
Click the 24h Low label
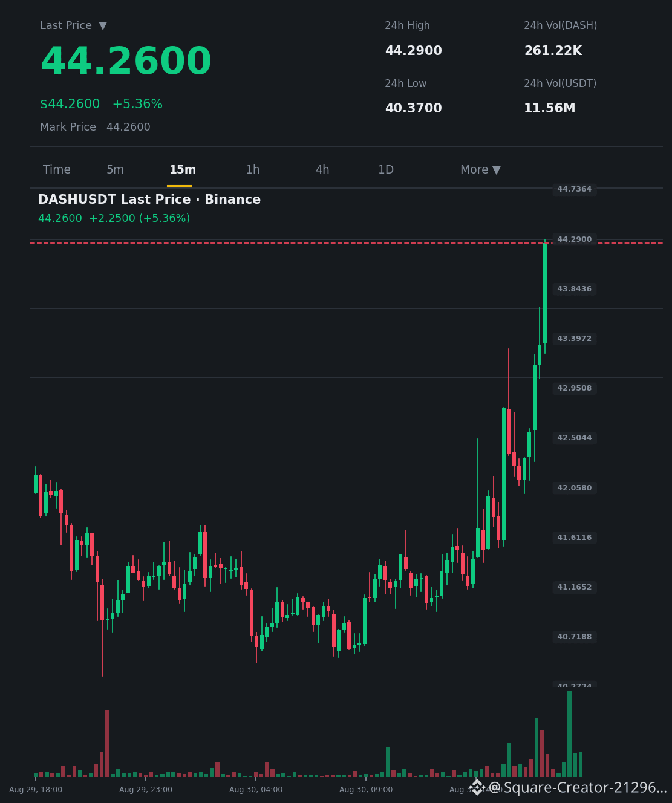[x=406, y=83]
